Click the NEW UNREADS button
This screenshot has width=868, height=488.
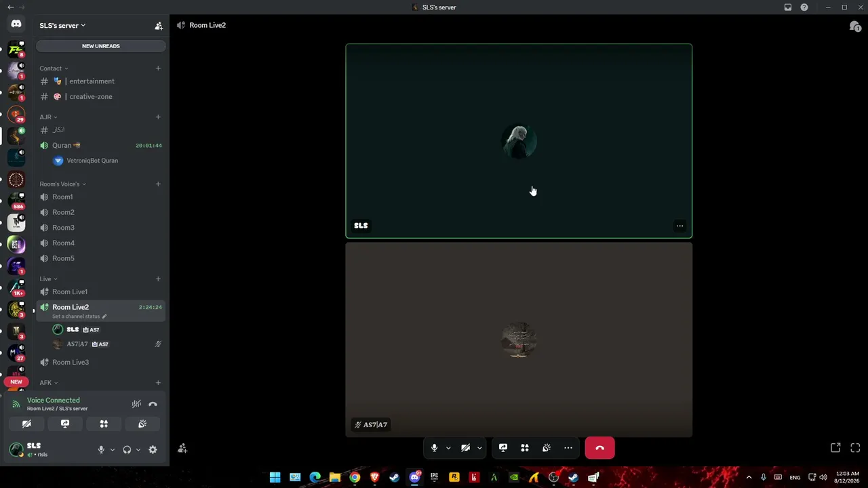pos(100,46)
